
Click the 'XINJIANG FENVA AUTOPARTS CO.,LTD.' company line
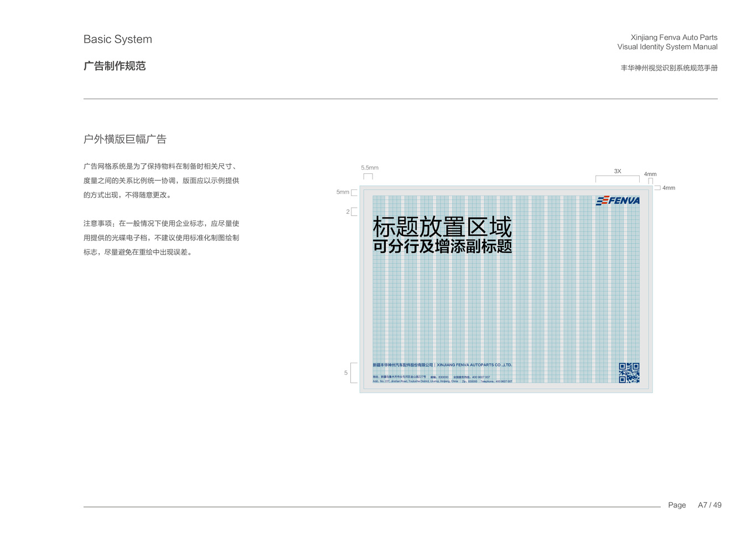(474, 365)
